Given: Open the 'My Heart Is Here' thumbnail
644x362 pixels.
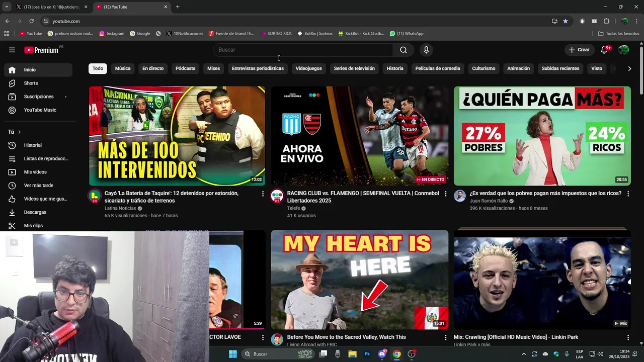Looking at the screenshot, I should pos(360,280).
